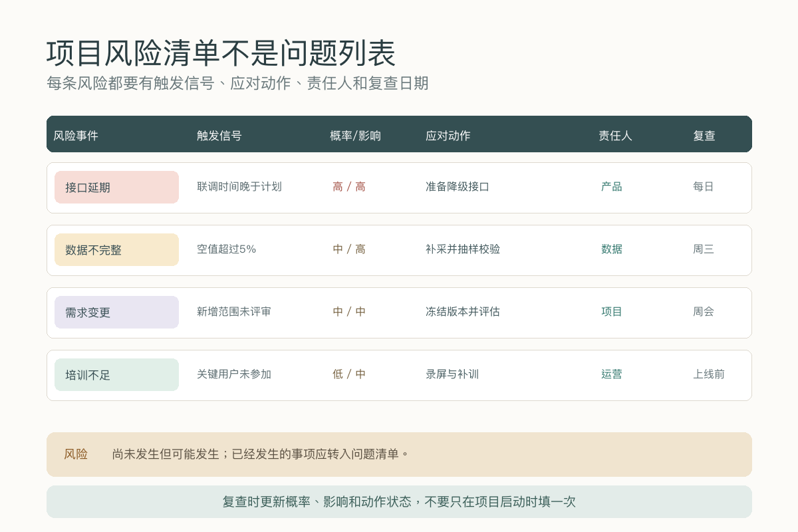
Task: Click the owner 产品
Action: pos(612,187)
